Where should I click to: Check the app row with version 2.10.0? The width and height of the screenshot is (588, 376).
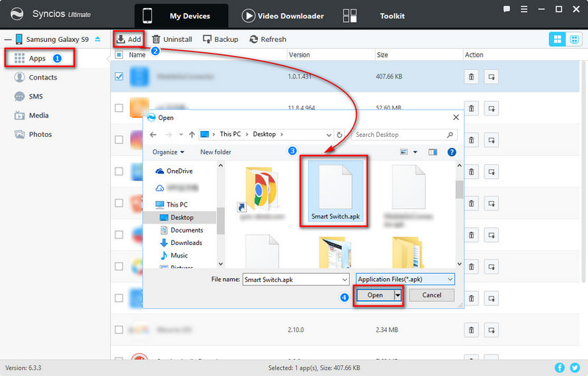[119, 330]
